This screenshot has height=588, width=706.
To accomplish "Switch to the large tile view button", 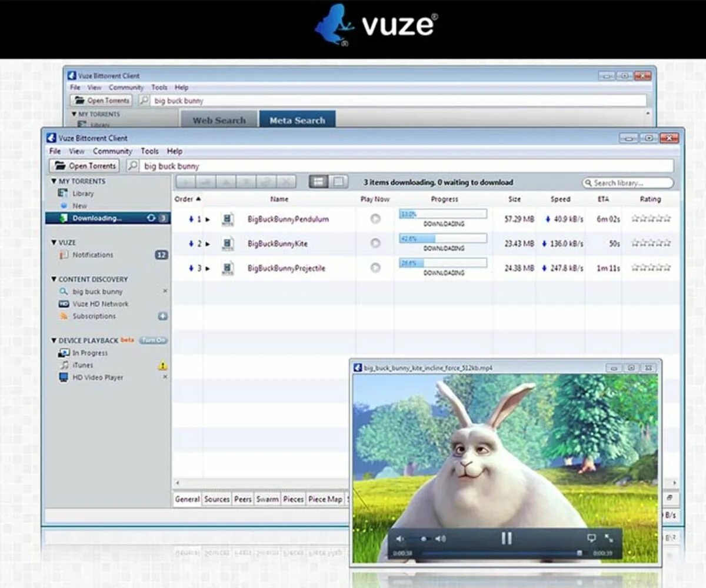I will click(339, 182).
